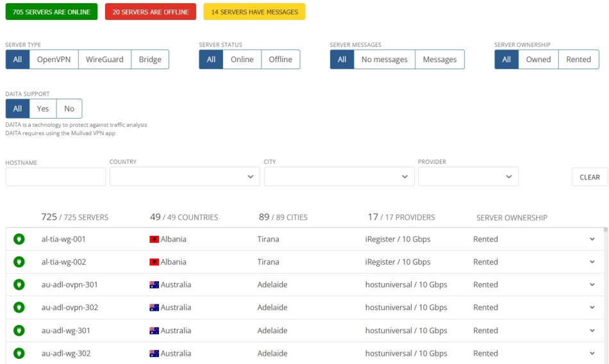Viewport: 609px width, 364px height.
Task: Click the status icon beside au-adl-ovpn-301
Action: pyautogui.click(x=19, y=285)
